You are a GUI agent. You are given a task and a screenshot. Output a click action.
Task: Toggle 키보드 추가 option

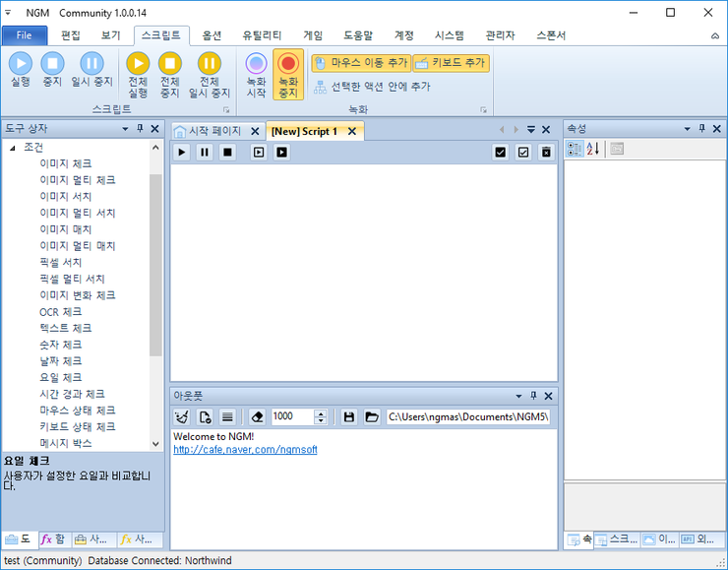[451, 63]
